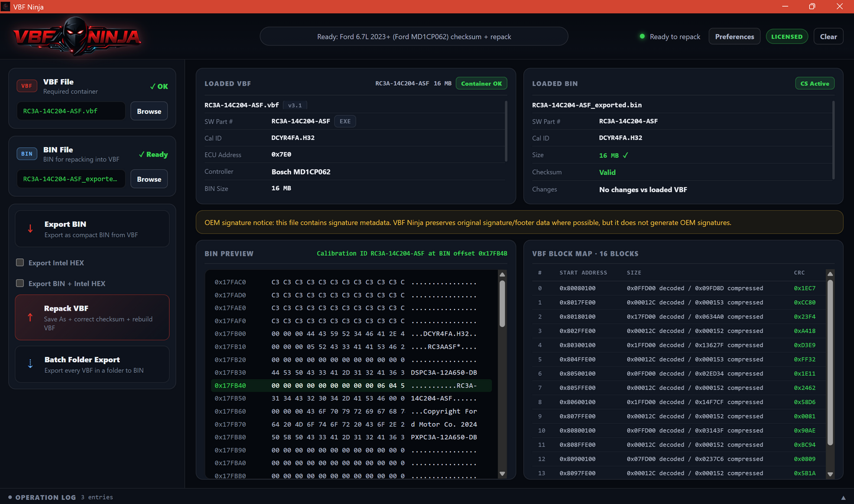Click the green Ready to repack status dot
The width and height of the screenshot is (854, 504).
[x=642, y=37]
